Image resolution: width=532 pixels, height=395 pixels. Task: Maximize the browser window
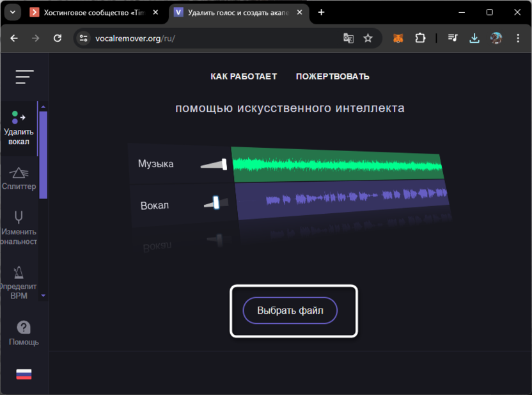(490, 12)
